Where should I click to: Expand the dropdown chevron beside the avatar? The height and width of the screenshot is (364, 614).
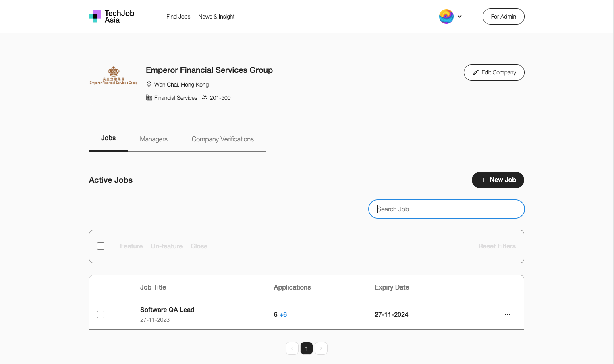(460, 17)
